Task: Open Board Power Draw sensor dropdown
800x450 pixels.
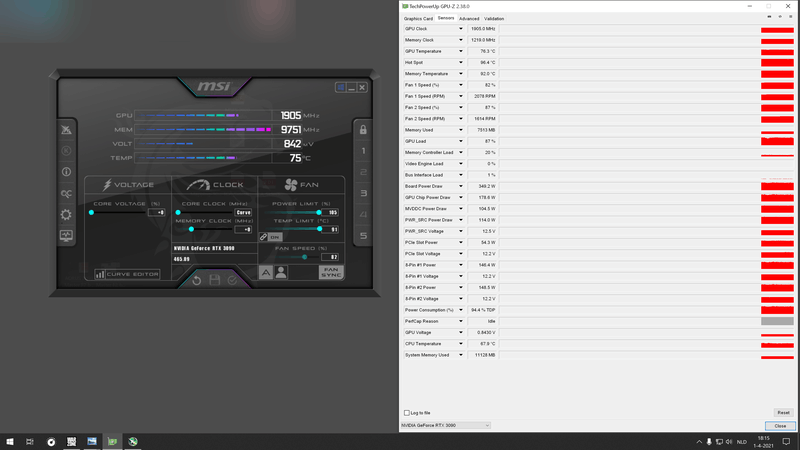Action: pyautogui.click(x=461, y=186)
